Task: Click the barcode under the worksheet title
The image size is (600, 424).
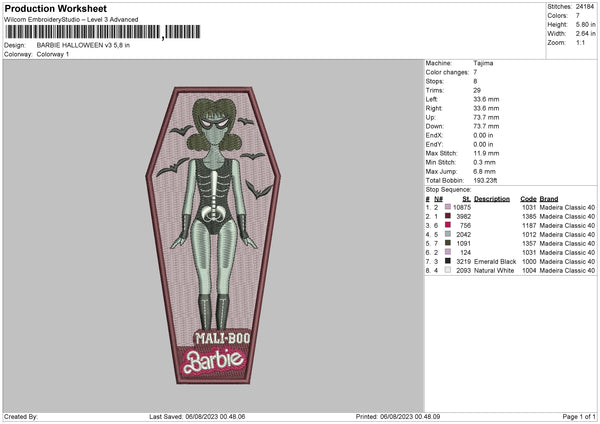Action: [x=80, y=33]
